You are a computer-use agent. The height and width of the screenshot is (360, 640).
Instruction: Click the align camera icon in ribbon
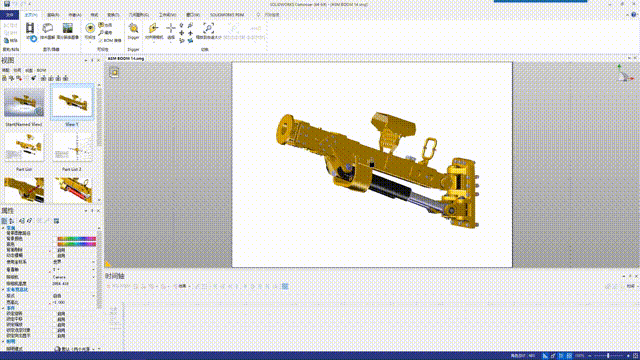pos(153,28)
